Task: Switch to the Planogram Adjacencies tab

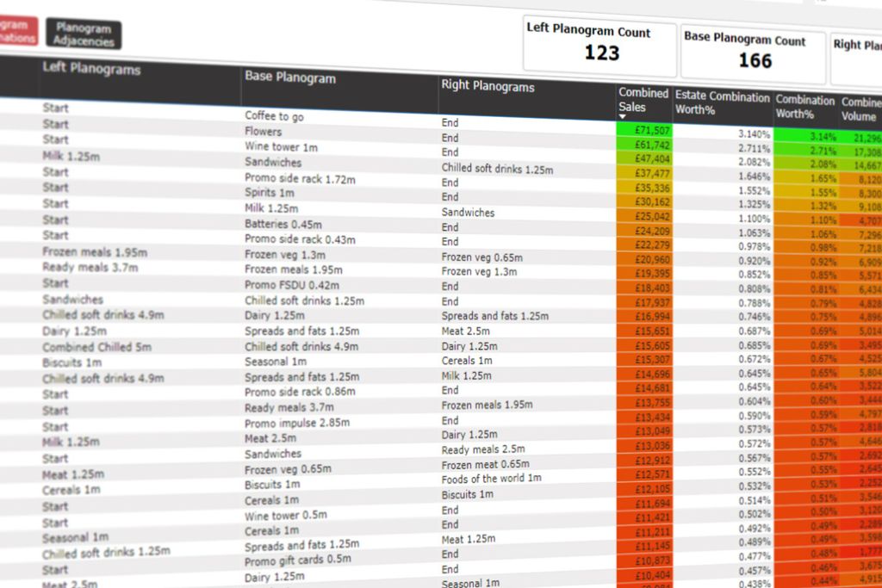Action: point(83,34)
